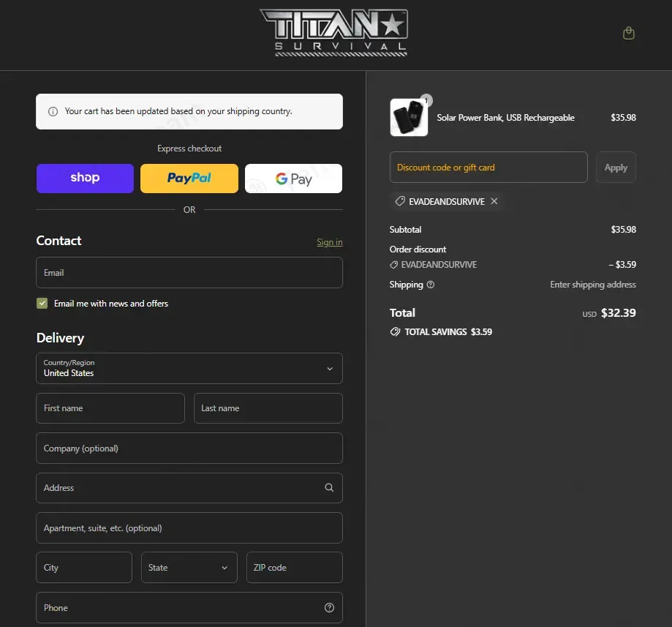Open the shopping bag cart icon
This screenshot has width=672, height=627.
628,33
